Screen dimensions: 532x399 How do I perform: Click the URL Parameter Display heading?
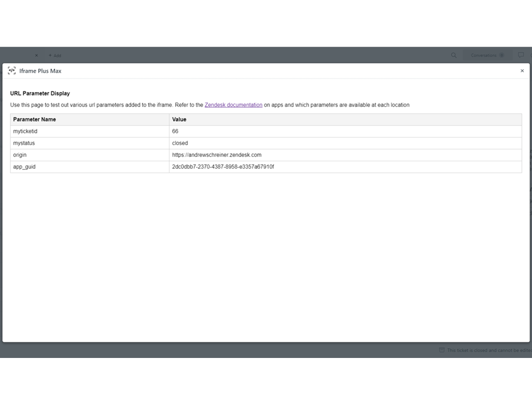(40, 94)
